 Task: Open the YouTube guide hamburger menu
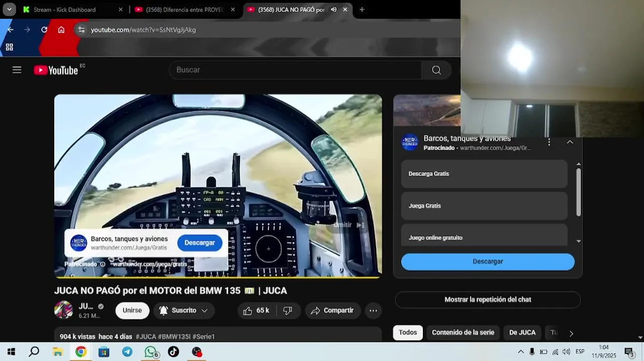[x=17, y=70]
